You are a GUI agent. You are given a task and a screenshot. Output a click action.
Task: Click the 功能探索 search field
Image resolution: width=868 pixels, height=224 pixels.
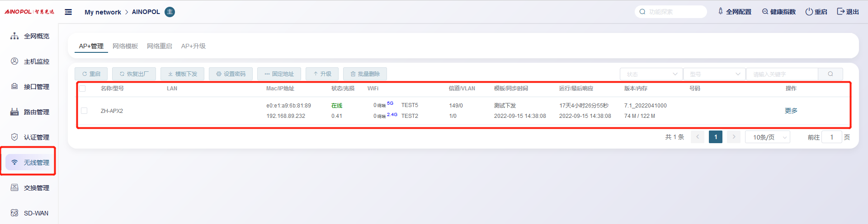(674, 12)
